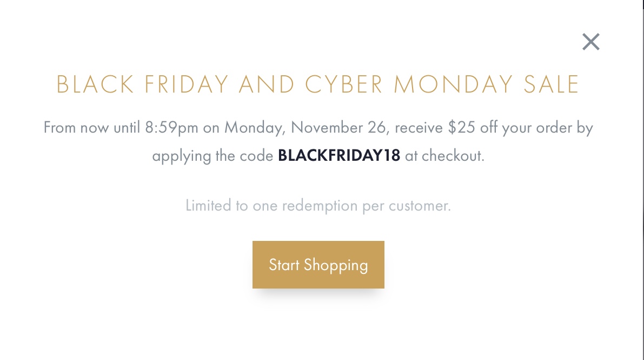The height and width of the screenshot is (360, 644).
Task: Click 'at checkout.' after the promo code
Action: pos(445,155)
